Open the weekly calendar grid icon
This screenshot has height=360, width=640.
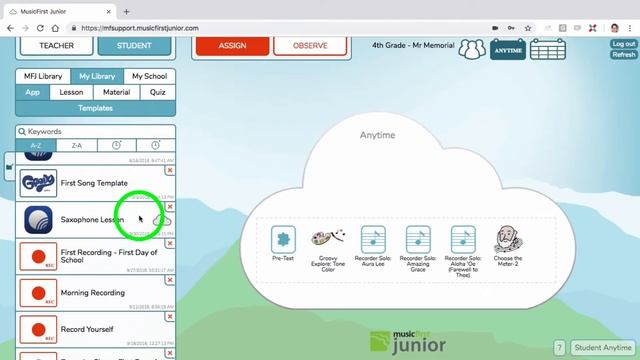tap(548, 49)
